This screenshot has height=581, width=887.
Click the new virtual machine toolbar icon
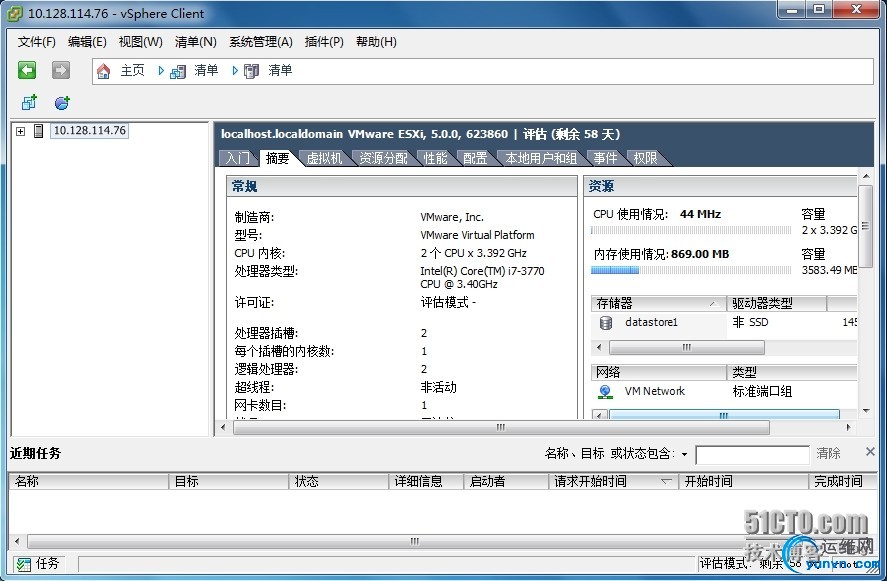29,102
